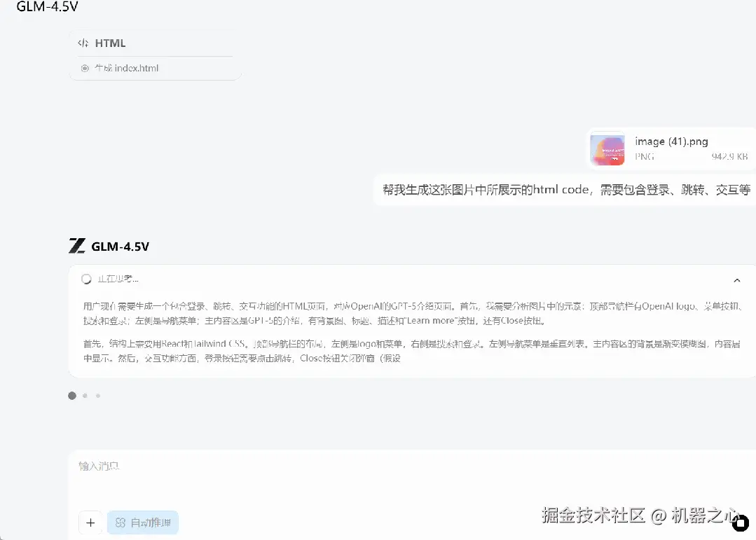The width and height of the screenshot is (756, 540).
Task: Click the plus icon to add an attachment
Action: 90,522
